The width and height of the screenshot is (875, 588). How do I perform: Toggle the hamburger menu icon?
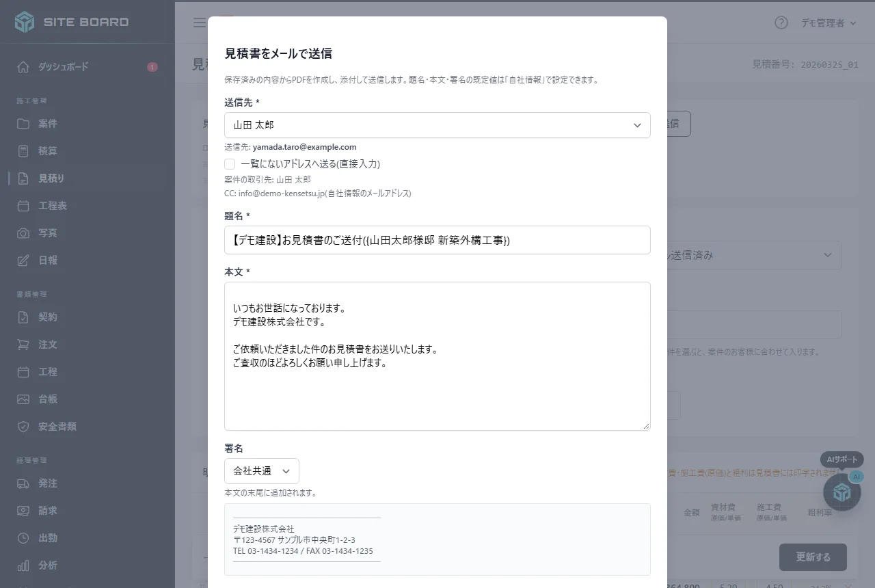[199, 23]
